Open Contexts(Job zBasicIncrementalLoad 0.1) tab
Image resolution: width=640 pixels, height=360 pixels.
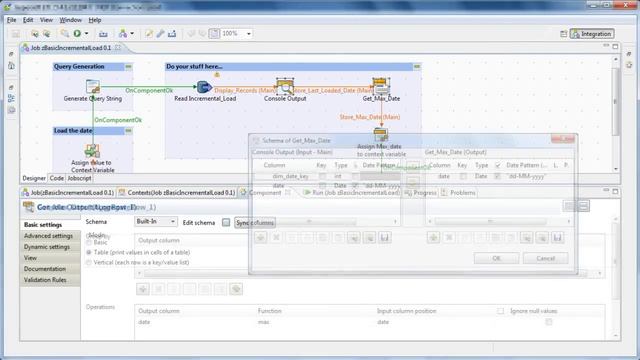click(x=177, y=192)
